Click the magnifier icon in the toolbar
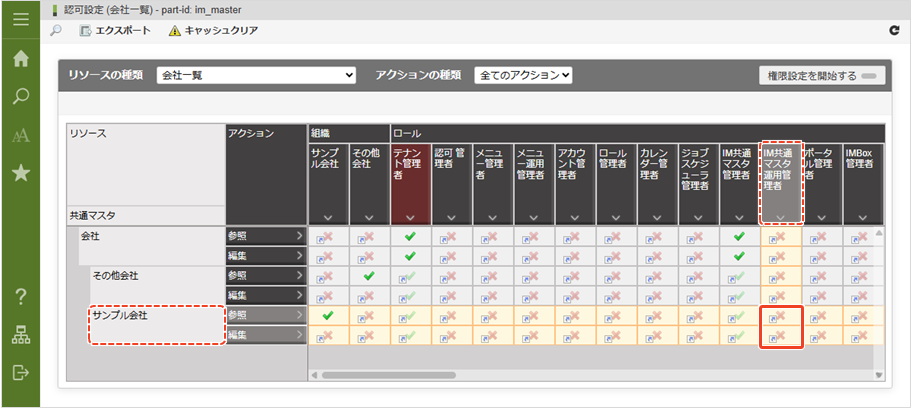This screenshot has height=408, width=912. coord(56,31)
